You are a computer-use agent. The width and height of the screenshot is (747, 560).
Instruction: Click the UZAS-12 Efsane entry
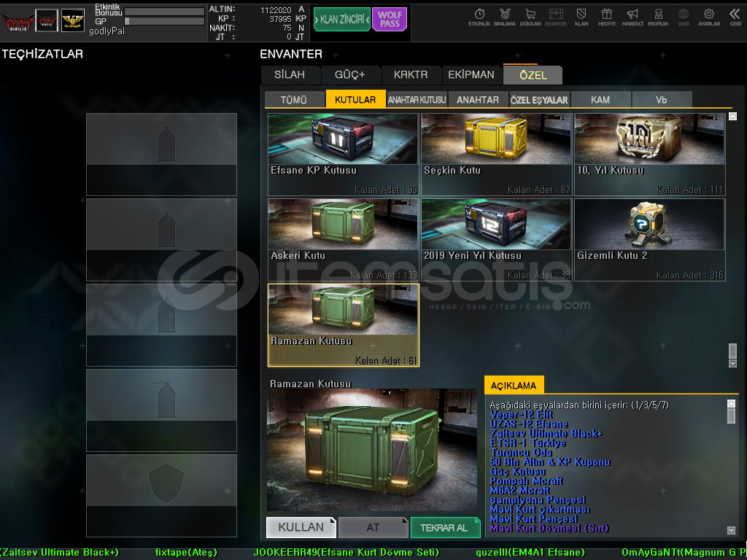529,424
